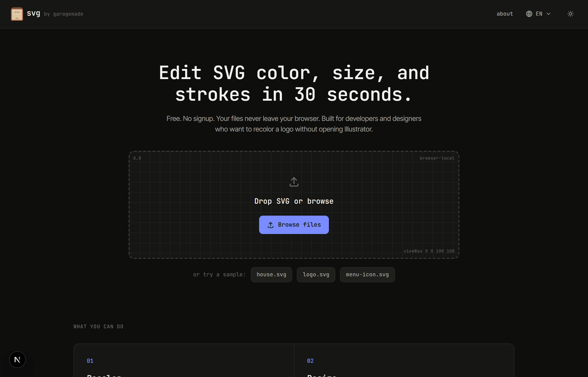
Task: Click the "viewBox 0 0 100 100" label
Action: 429,251
